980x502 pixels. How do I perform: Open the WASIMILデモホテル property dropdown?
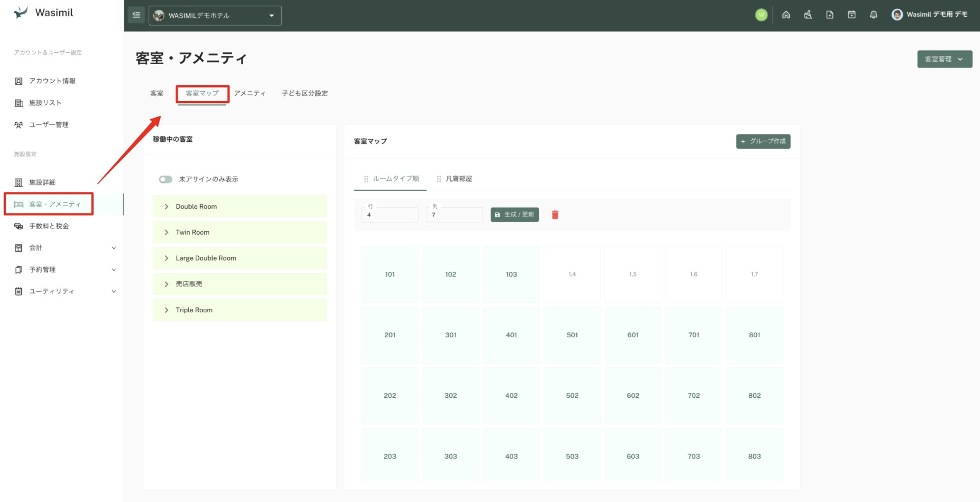pyautogui.click(x=215, y=16)
